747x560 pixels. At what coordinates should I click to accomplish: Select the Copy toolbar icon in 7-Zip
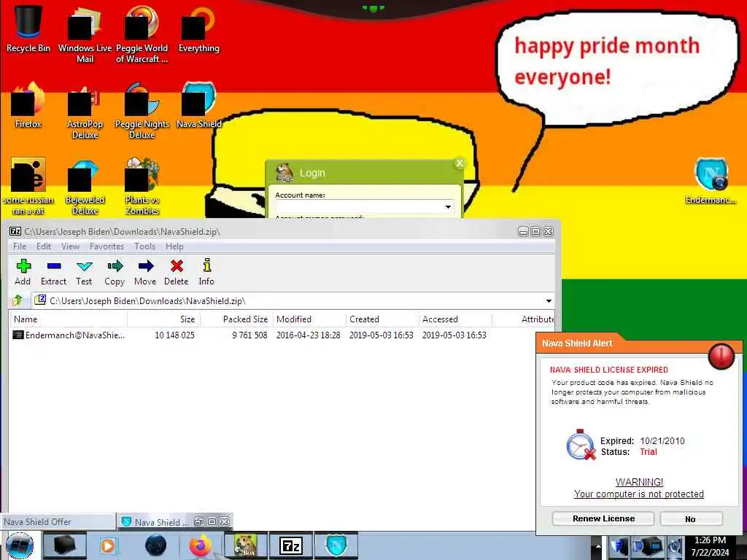115,272
